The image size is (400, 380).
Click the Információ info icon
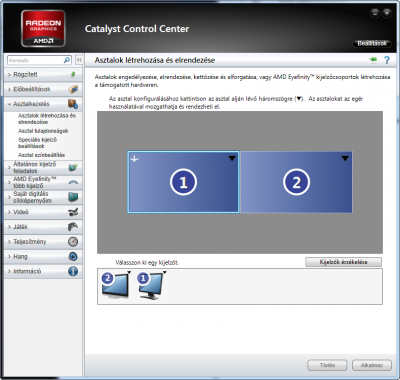[x=73, y=271]
